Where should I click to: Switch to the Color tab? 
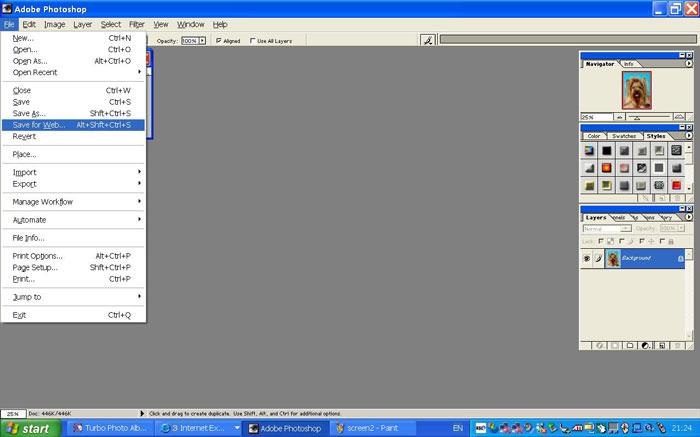tap(594, 136)
